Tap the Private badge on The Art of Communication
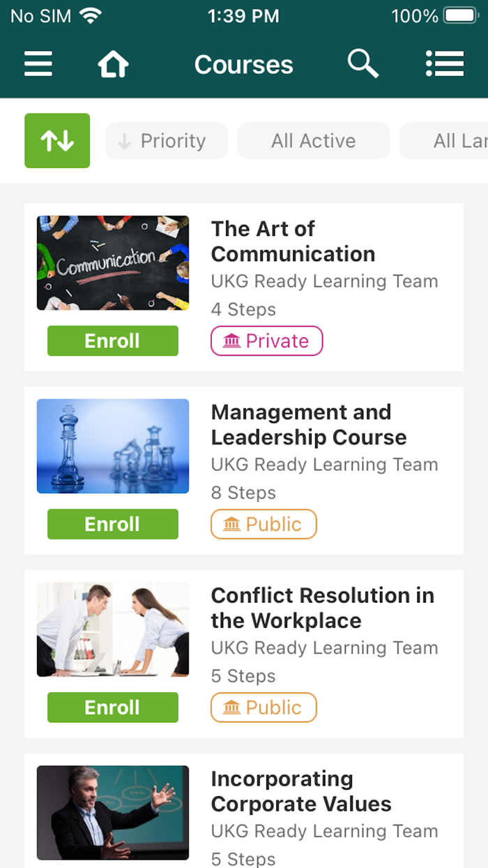488x868 pixels. (x=266, y=341)
